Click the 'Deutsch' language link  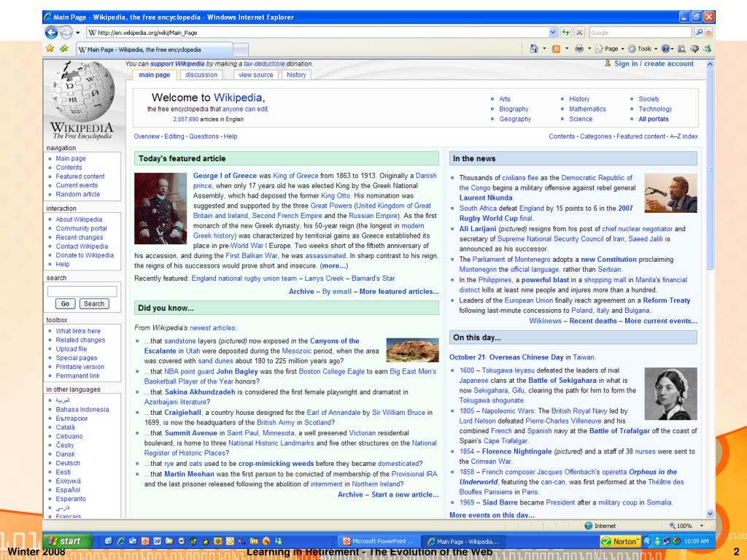click(68, 463)
